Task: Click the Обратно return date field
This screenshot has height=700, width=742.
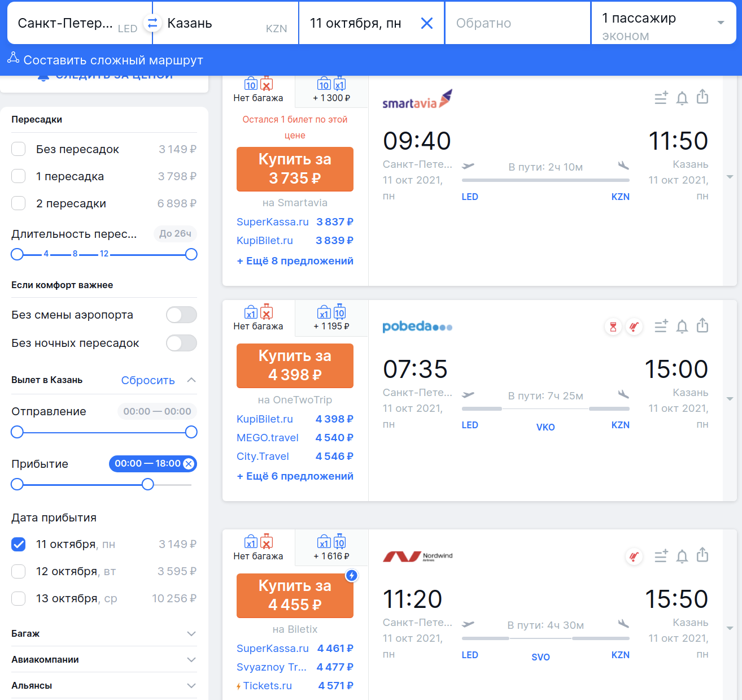Action: pos(517,23)
